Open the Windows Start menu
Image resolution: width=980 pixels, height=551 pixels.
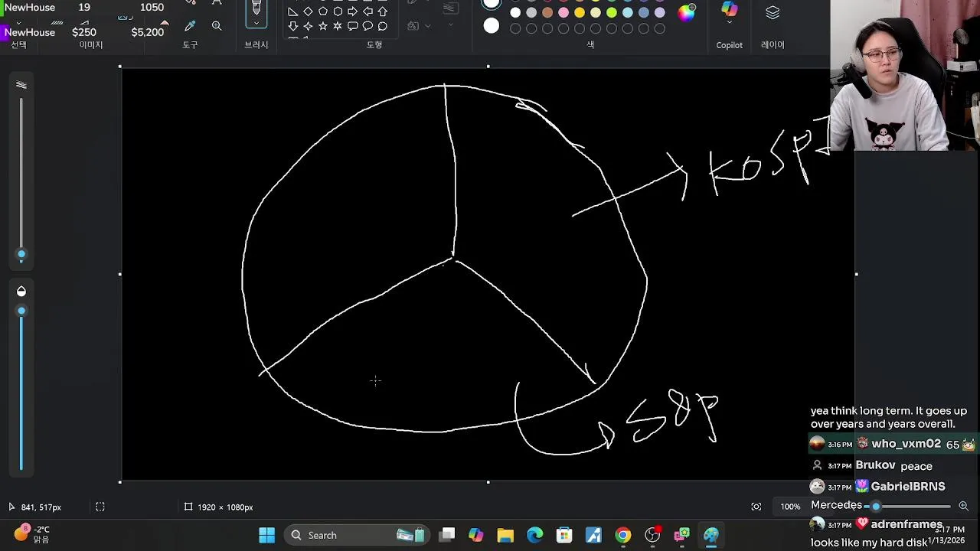(266, 535)
